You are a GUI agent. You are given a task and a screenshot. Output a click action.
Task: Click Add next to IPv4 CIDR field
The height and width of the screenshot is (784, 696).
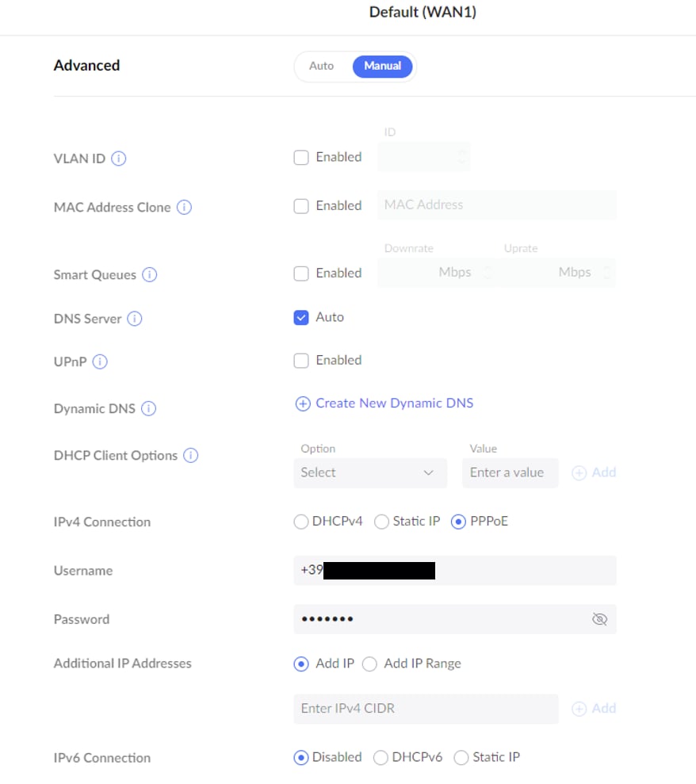(x=594, y=709)
